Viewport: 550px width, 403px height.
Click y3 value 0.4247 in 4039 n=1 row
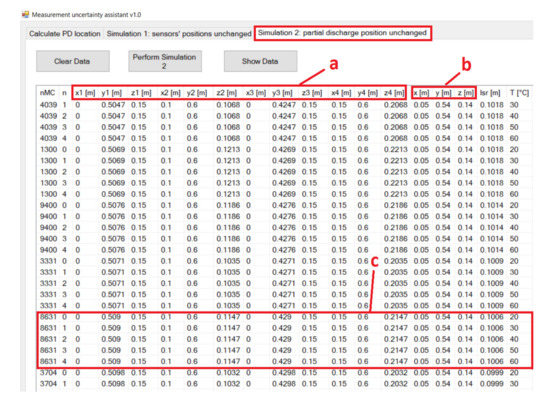(x=284, y=105)
